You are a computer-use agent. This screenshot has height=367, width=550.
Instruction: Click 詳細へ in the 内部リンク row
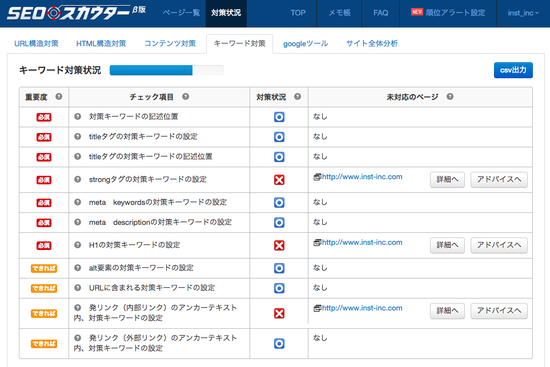tap(447, 311)
